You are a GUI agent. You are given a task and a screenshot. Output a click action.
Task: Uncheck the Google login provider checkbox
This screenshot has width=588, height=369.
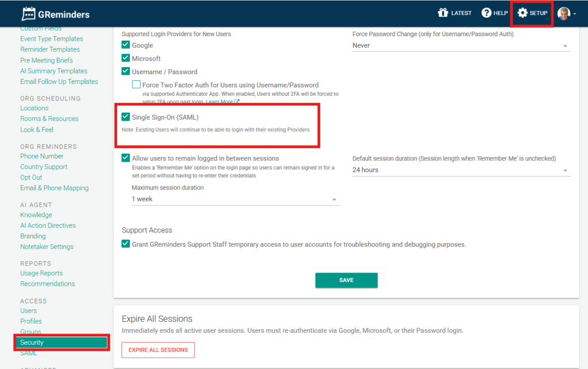pyautogui.click(x=126, y=45)
